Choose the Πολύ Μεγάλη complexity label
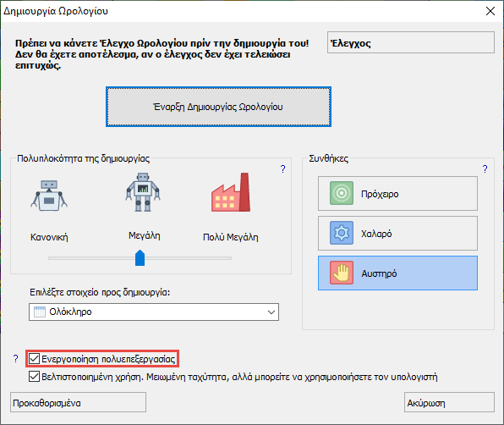This screenshot has width=504, height=425. point(231,237)
